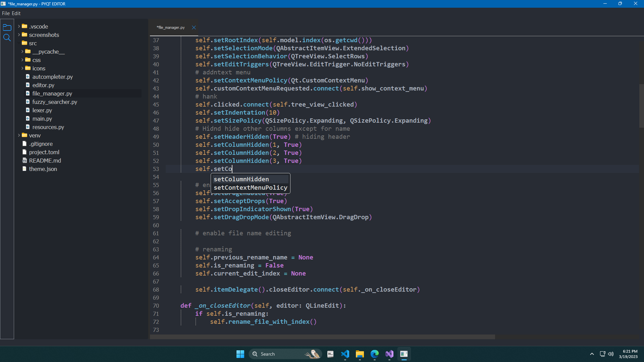The width and height of the screenshot is (644, 362).
Task: Close the file_manager.py tab
Action: 194,27
